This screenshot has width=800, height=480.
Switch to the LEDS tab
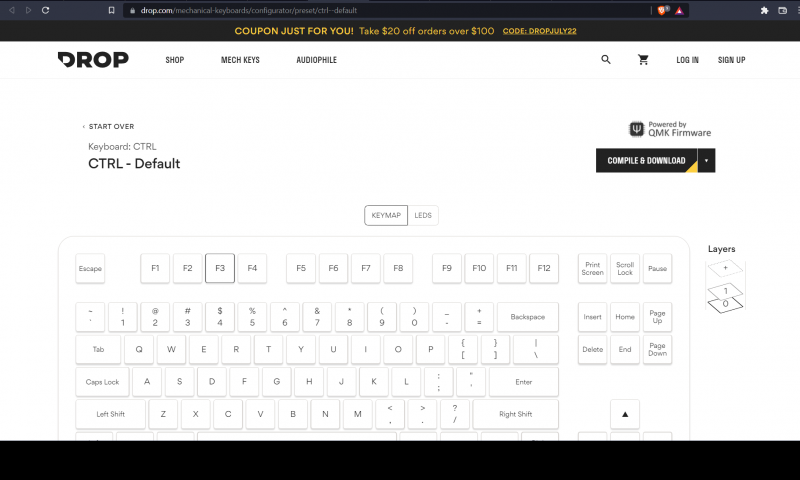[x=423, y=215]
